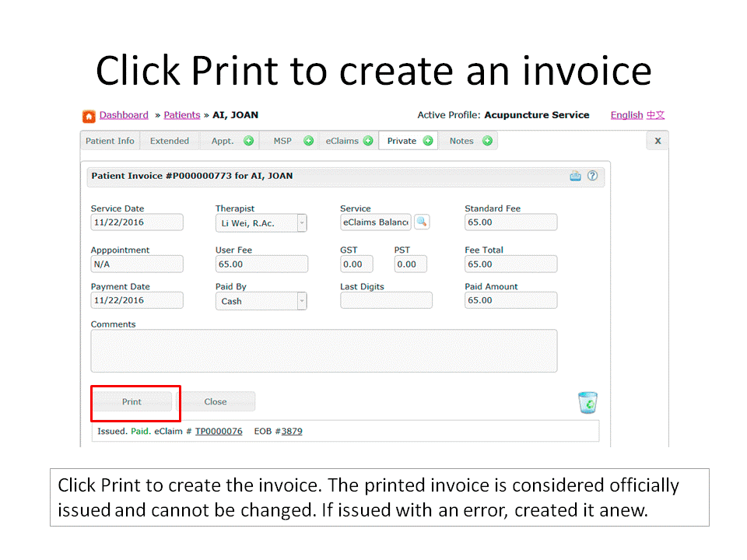Open the Extended tab

tap(170, 141)
